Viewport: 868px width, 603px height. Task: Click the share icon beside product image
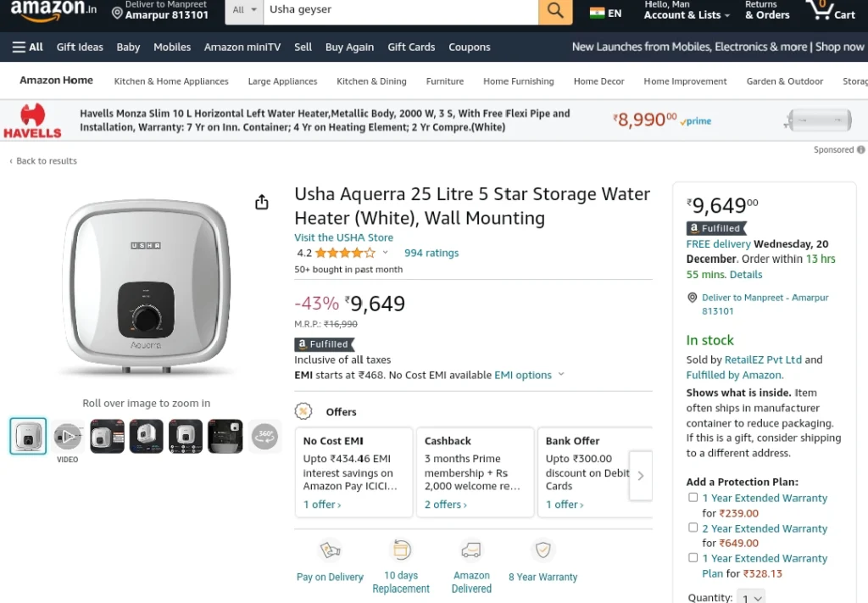coord(262,202)
